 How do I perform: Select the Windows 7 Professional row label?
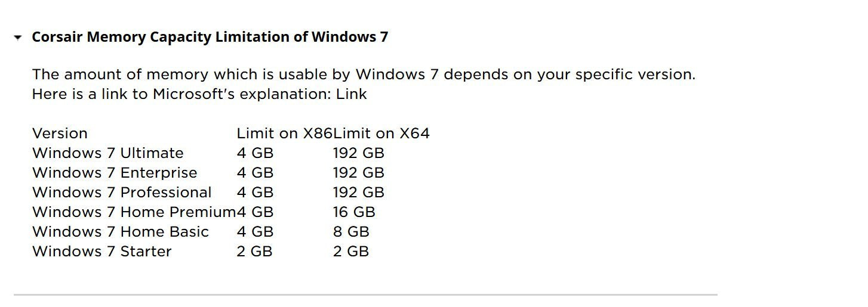(x=121, y=192)
